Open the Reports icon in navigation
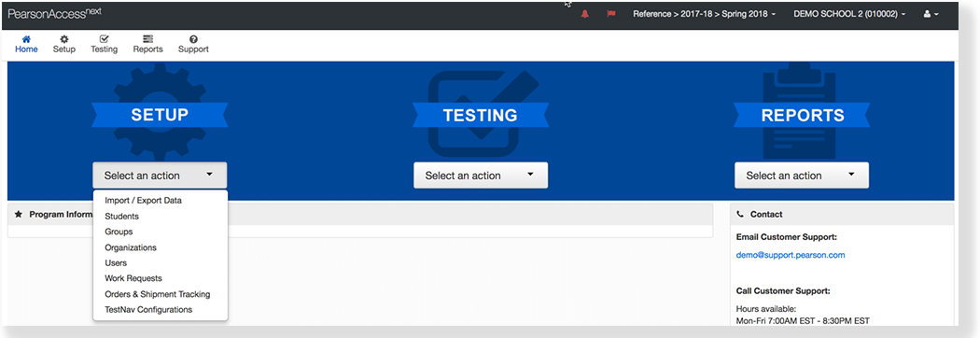980x338 pixels. 147,38
